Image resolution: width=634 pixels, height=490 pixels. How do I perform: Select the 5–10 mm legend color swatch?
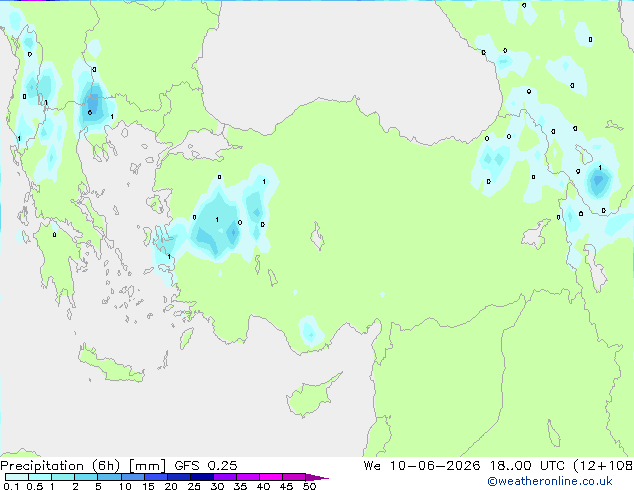click(109, 477)
